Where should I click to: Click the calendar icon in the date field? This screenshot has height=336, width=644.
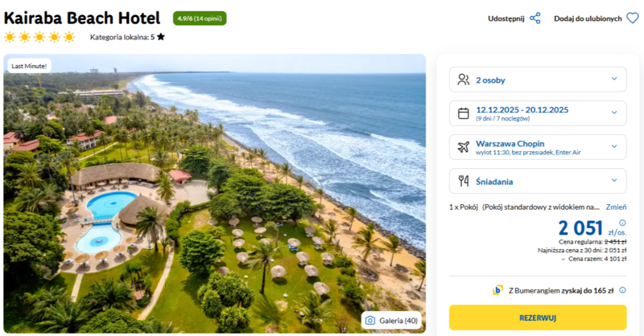(x=463, y=113)
